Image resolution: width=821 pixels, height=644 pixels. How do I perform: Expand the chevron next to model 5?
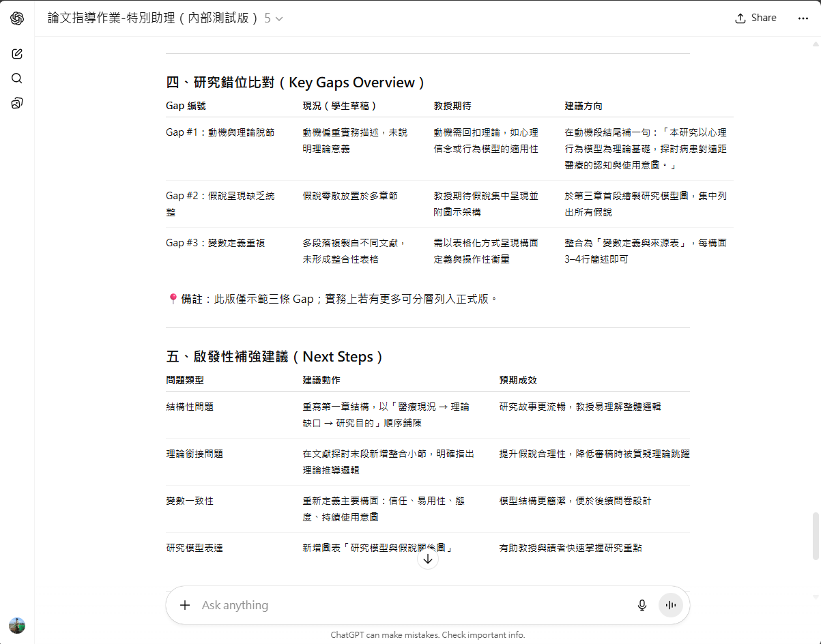[278, 18]
